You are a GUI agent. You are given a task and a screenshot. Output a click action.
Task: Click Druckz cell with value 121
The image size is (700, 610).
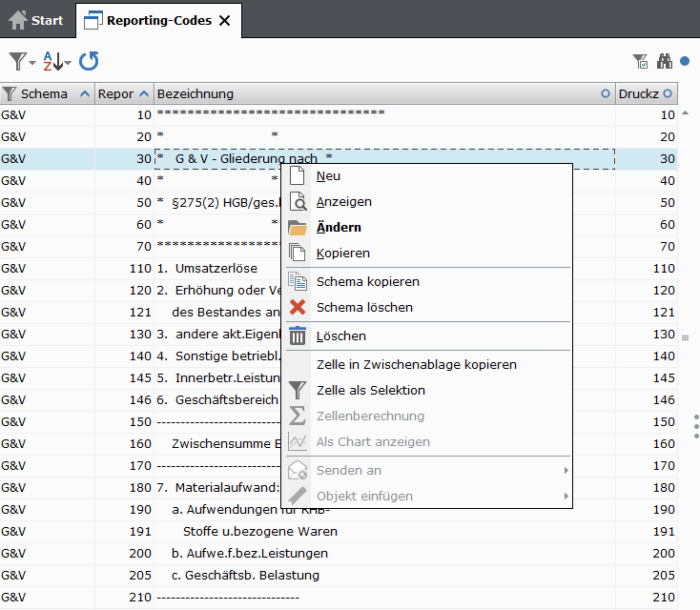(x=647, y=313)
